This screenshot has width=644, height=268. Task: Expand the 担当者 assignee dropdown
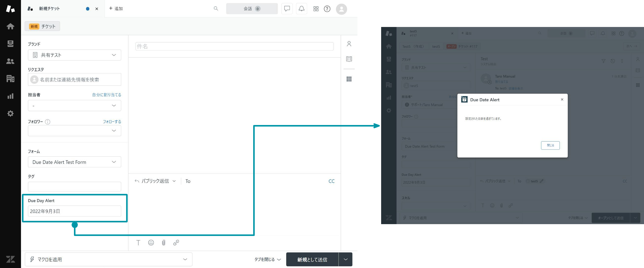click(x=75, y=105)
